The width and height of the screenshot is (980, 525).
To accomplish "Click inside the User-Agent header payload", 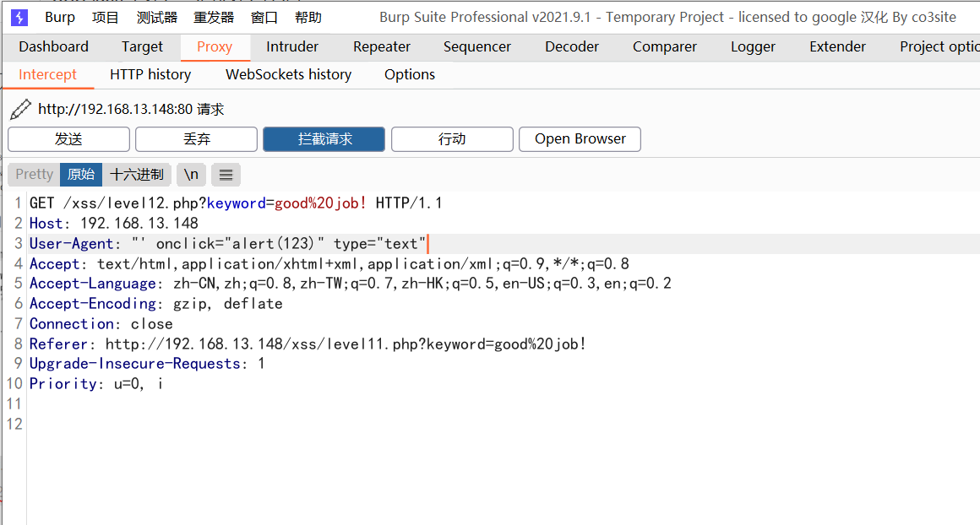I will 279,243.
